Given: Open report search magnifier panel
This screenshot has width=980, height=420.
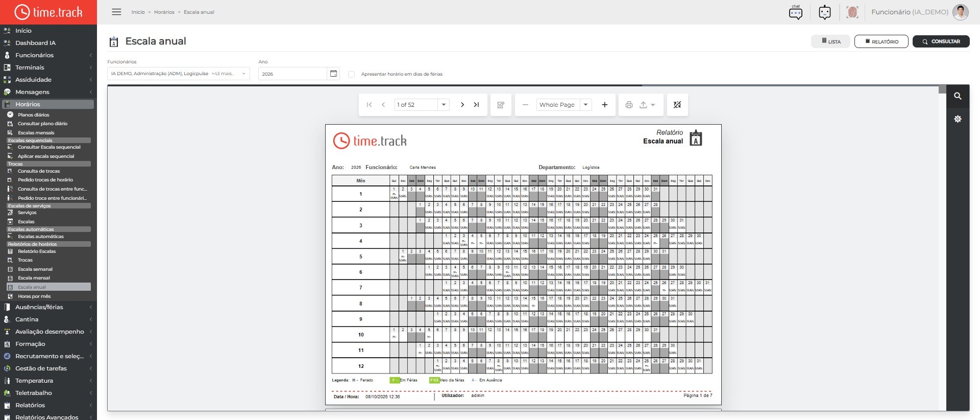Looking at the screenshot, I should (958, 96).
